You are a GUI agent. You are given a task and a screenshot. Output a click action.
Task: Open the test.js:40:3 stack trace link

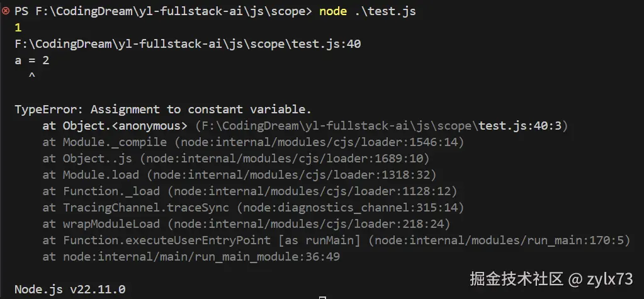click(x=381, y=126)
